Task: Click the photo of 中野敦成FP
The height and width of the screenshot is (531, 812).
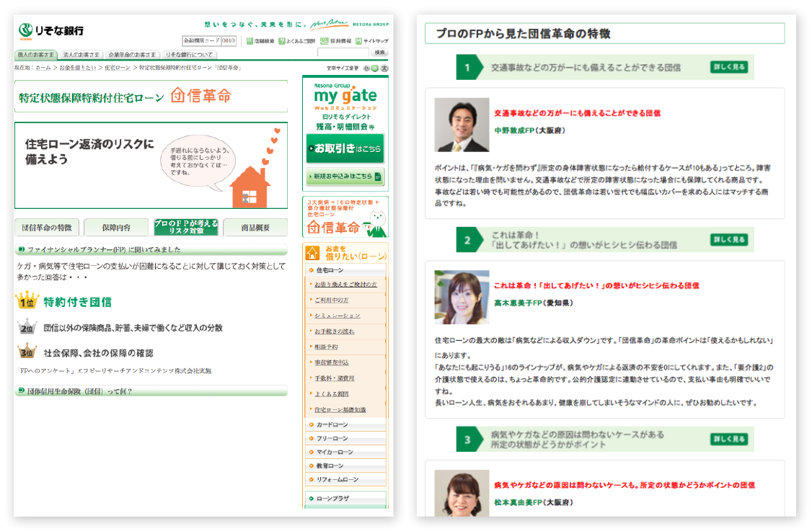Action: pos(462,125)
